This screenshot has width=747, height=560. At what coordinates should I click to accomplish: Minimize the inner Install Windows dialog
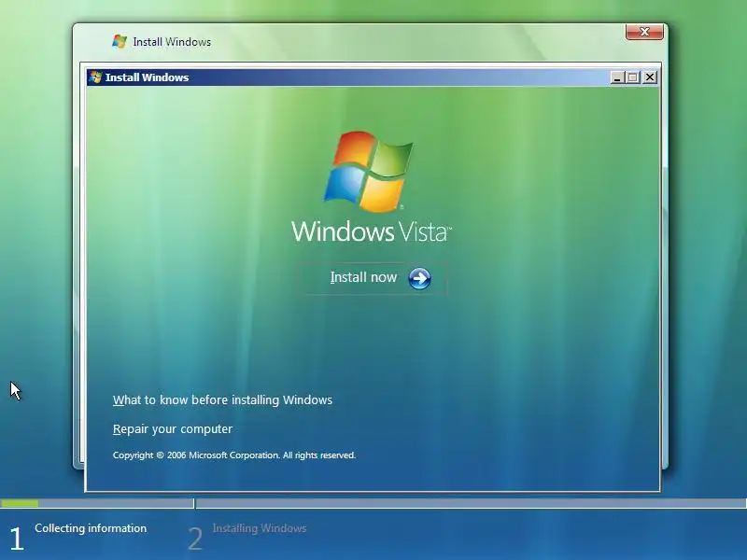617,77
